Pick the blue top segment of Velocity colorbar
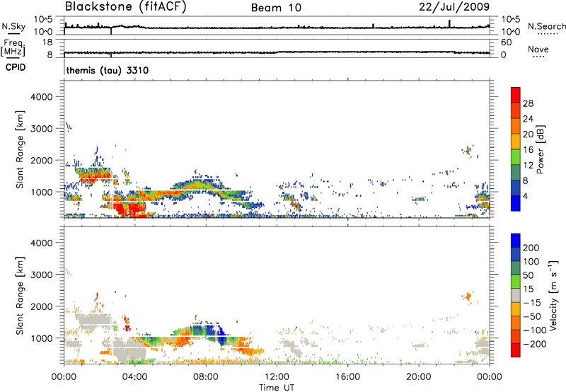 coord(516,241)
